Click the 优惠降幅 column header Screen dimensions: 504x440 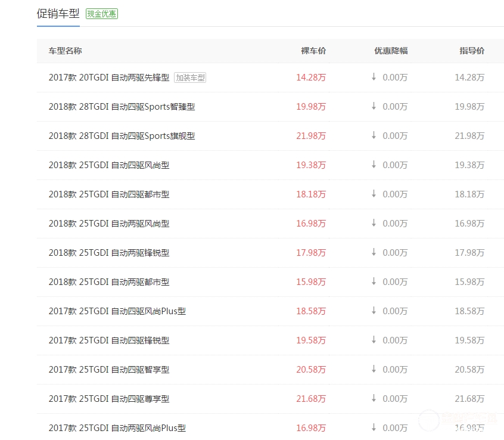coord(391,51)
